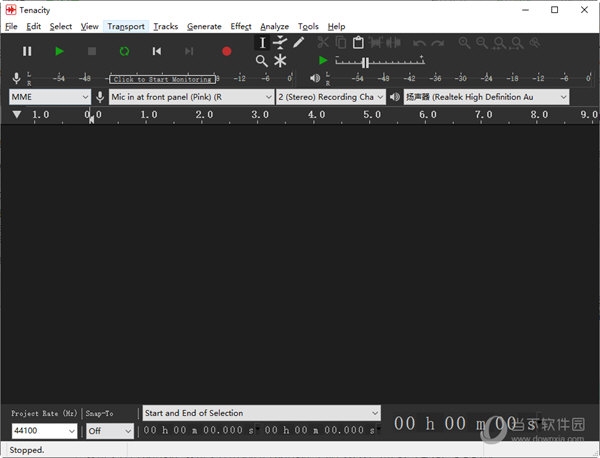Click the selection end time field
Image resolution: width=600 pixels, height=458 pixels.
319,430
